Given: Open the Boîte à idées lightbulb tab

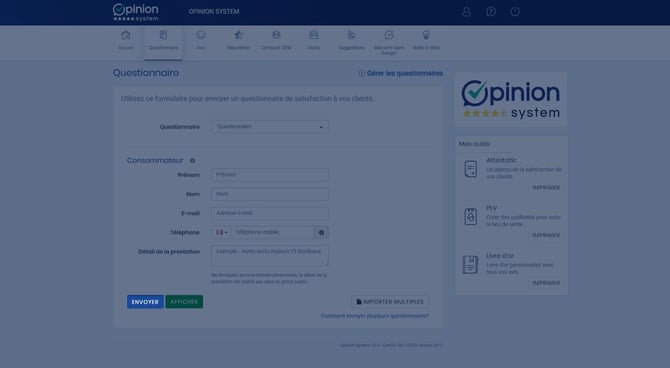Looking at the screenshot, I should [426, 41].
